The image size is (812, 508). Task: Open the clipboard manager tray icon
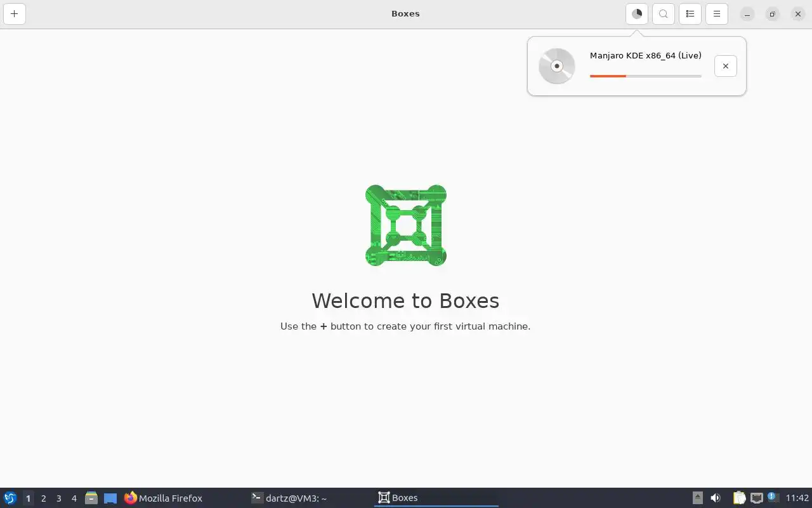click(x=739, y=498)
